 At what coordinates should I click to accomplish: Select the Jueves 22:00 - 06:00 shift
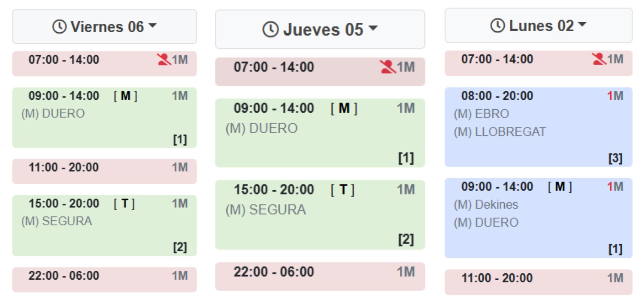[x=320, y=277]
